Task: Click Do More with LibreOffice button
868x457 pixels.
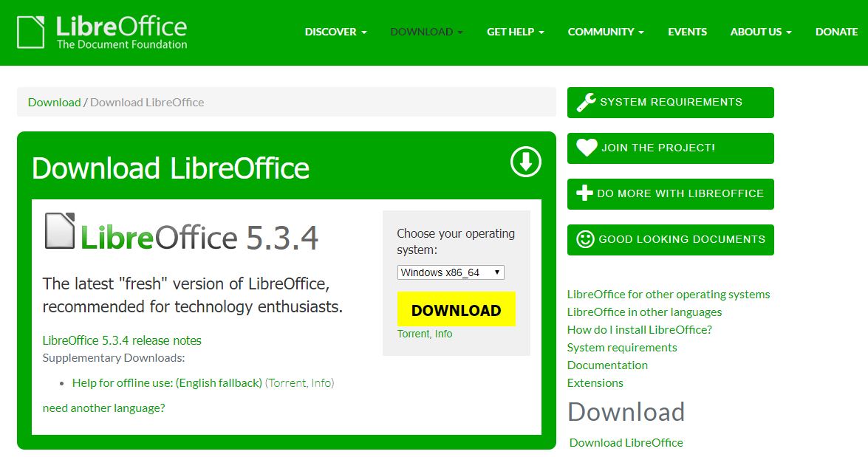Action: (x=670, y=193)
